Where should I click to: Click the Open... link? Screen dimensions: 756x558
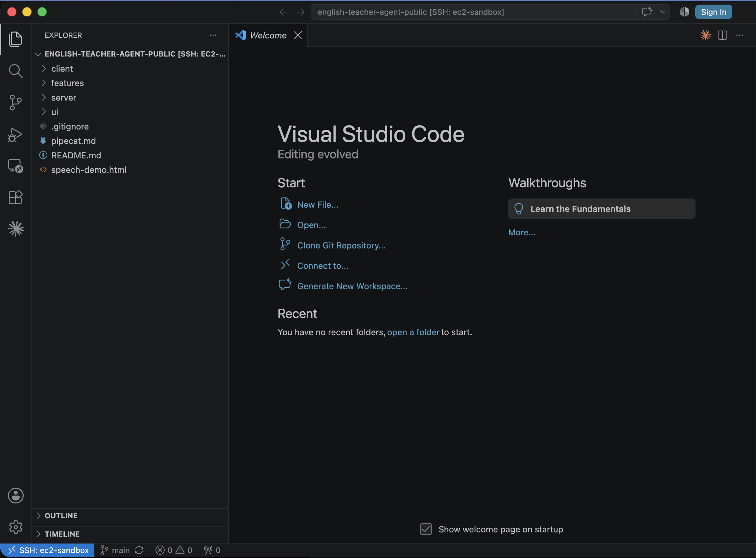[x=312, y=225]
